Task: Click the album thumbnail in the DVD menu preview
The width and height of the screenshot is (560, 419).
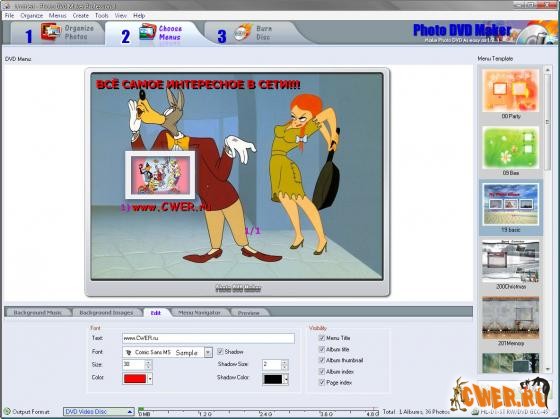Action: click(160, 175)
